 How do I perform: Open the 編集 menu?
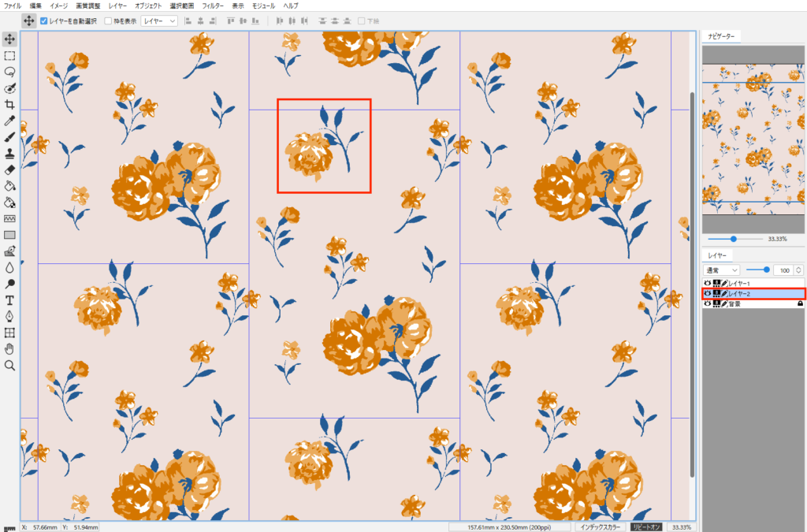point(35,6)
